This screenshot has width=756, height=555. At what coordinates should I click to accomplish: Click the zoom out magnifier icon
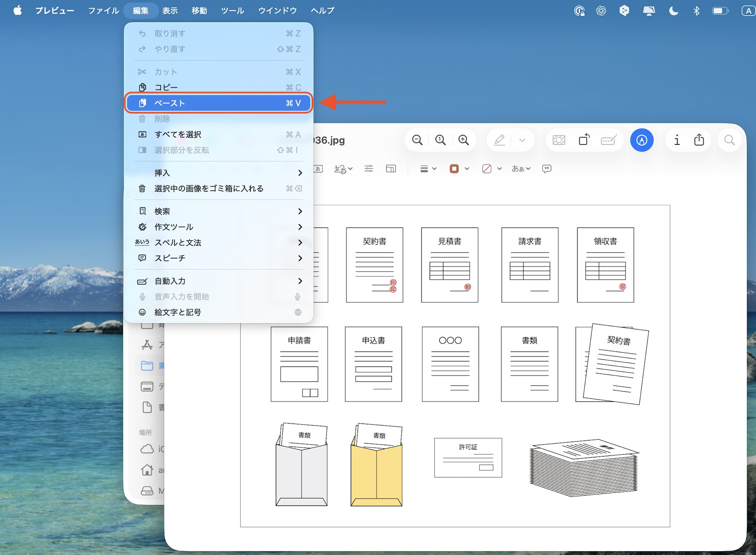(417, 140)
